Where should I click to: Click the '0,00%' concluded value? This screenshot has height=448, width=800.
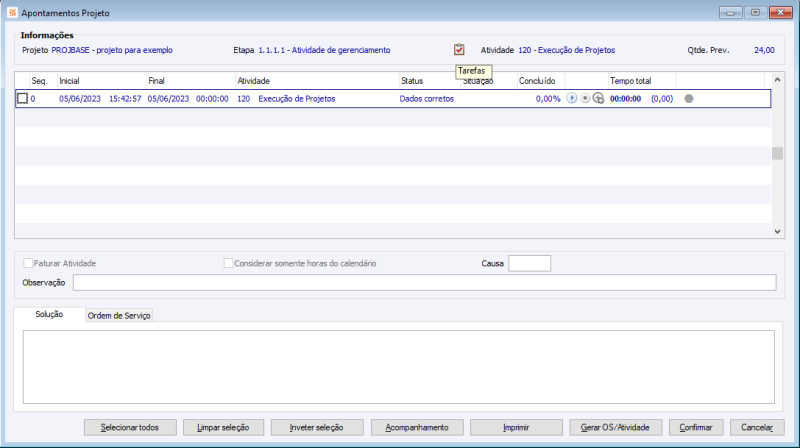(x=548, y=98)
